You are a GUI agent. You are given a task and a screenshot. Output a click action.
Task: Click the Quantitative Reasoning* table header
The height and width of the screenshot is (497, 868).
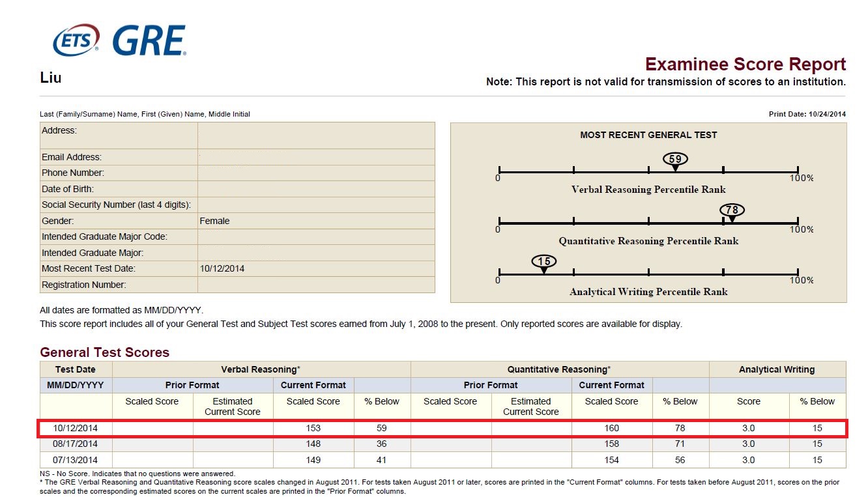(x=559, y=369)
